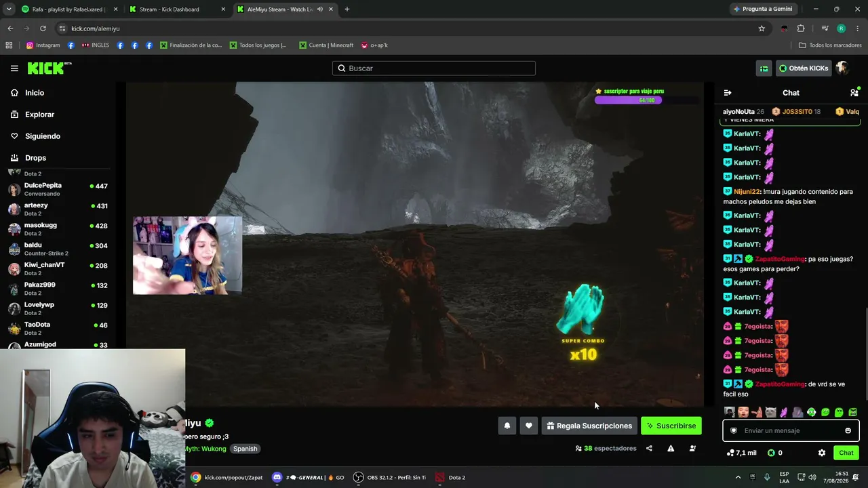Toggle the microphone icon in system tray
Screen dimensions: 868x488
click(767, 477)
